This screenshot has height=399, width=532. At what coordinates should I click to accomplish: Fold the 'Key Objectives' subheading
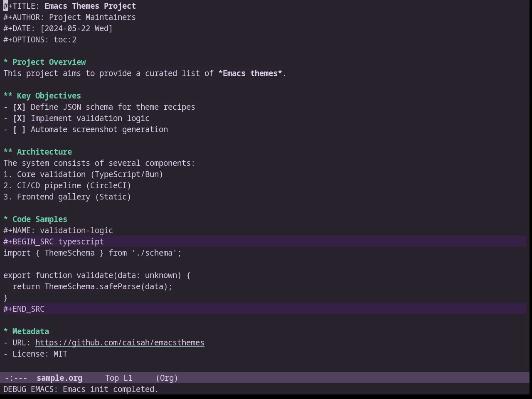[x=42, y=96]
